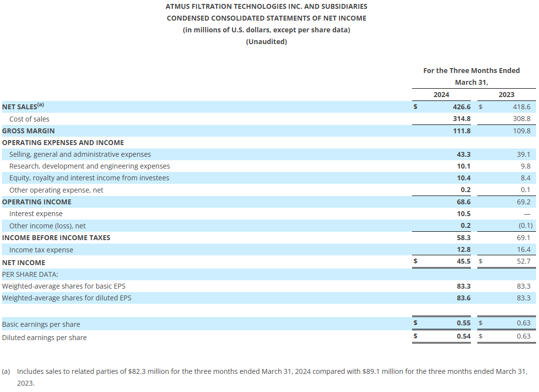
Task: Select cost of sales value 308.8
Action: pos(521,119)
